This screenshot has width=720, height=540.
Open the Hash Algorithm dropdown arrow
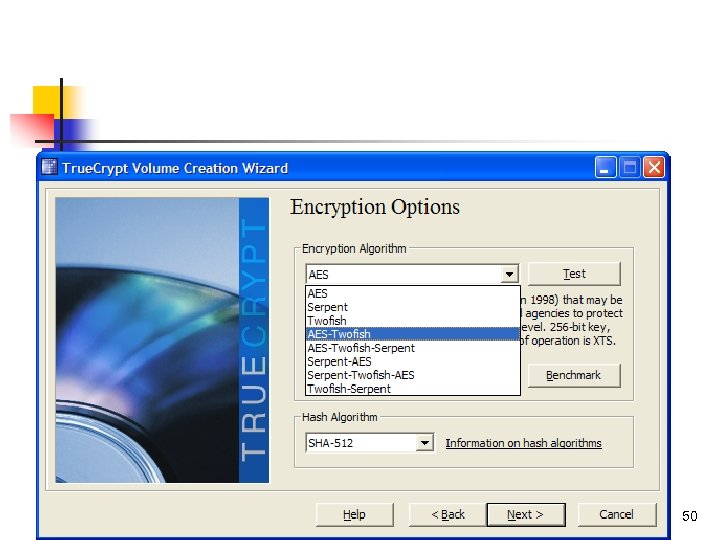[x=425, y=443]
